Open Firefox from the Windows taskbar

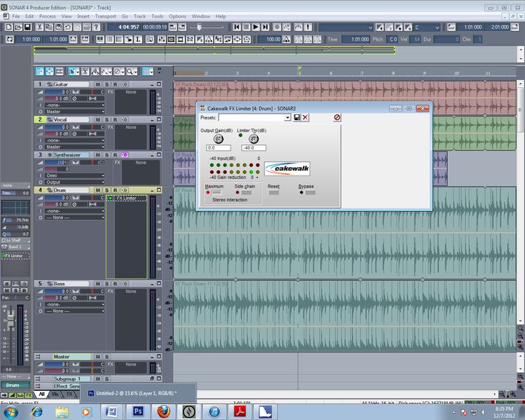point(164,411)
